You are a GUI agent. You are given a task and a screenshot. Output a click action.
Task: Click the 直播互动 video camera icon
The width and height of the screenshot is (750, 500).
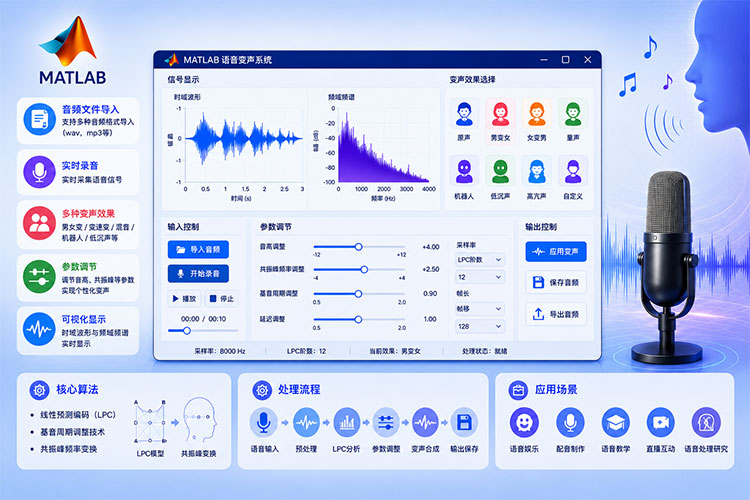(661, 423)
